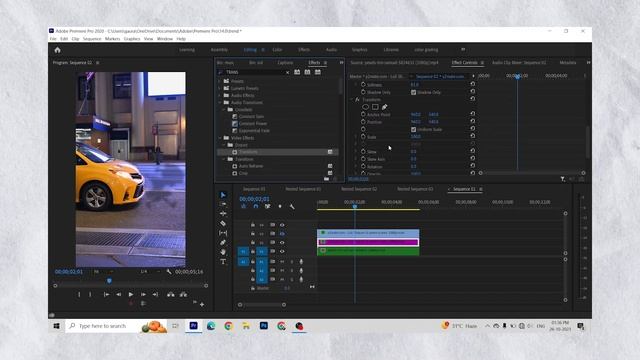Click the Lift button in Program monitor
This screenshot has height=360, width=640.
tap(171, 294)
